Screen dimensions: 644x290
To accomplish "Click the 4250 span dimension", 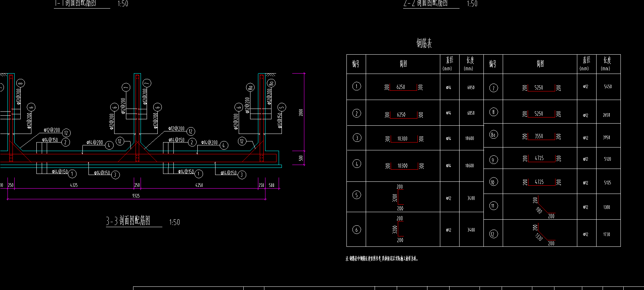I will 199,185.
